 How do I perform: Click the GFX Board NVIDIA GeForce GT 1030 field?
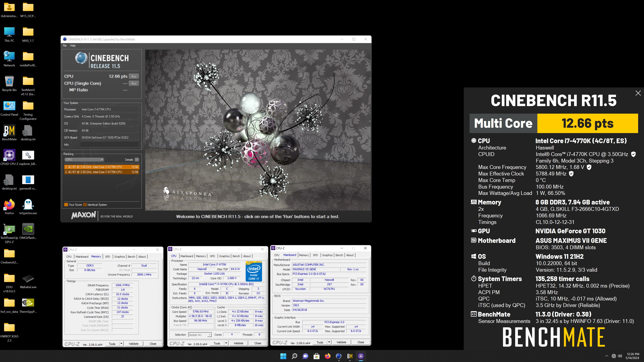point(110,137)
